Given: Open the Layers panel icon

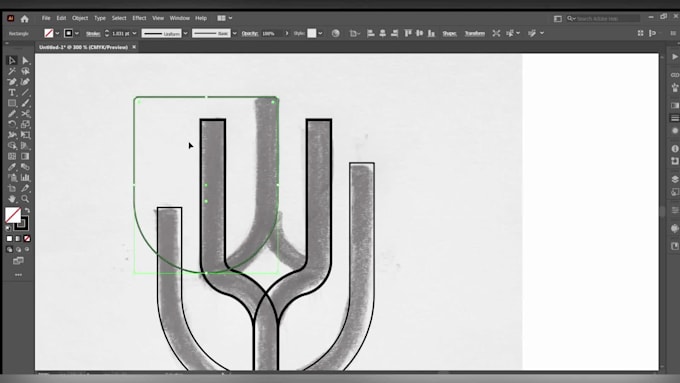Looking at the screenshot, I should (x=674, y=179).
